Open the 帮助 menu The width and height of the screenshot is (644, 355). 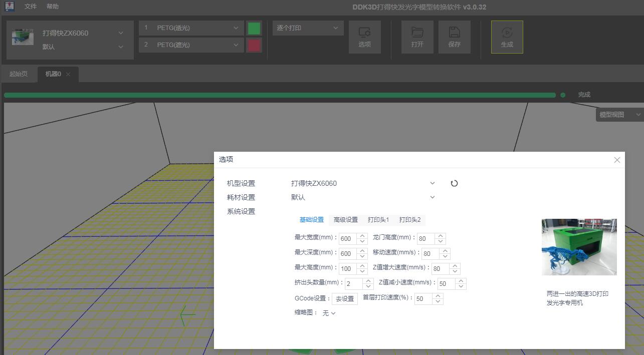[x=52, y=7]
